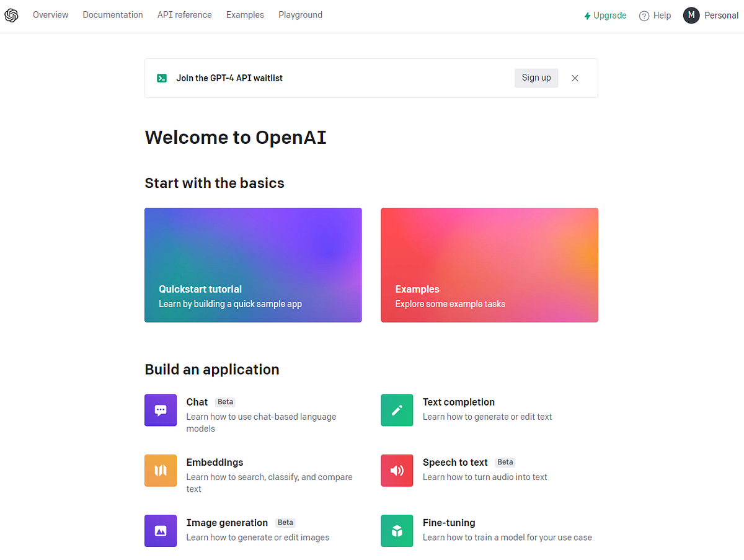
Task: Open the Chat beta icon
Action: tap(161, 410)
